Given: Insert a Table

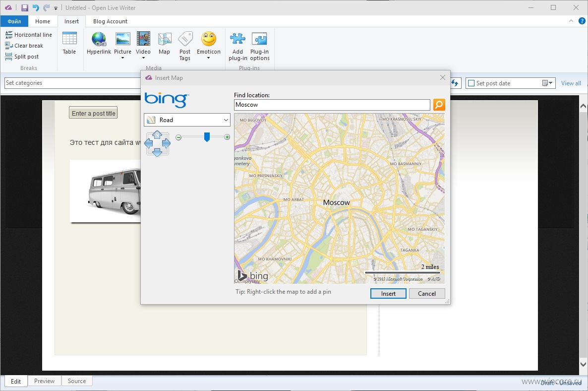Looking at the screenshot, I should click(x=69, y=43).
